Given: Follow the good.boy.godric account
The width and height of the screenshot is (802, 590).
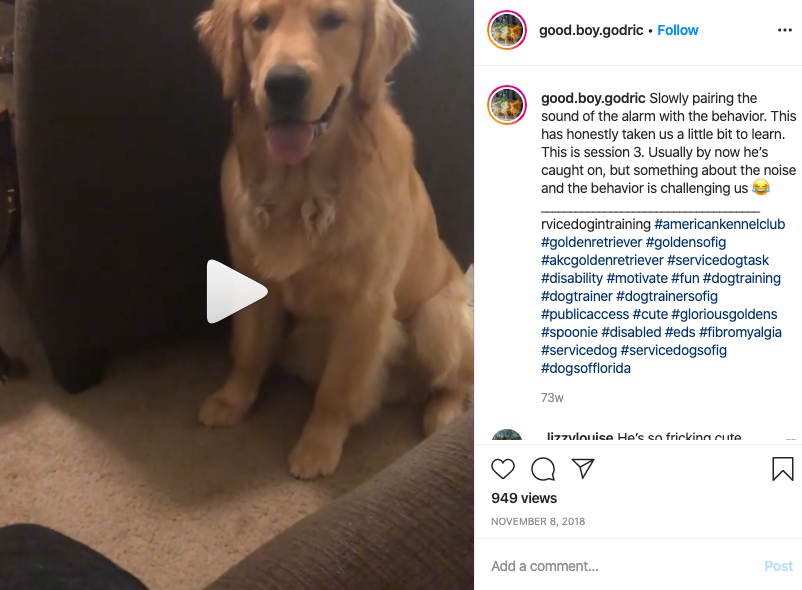Looking at the screenshot, I should [678, 30].
